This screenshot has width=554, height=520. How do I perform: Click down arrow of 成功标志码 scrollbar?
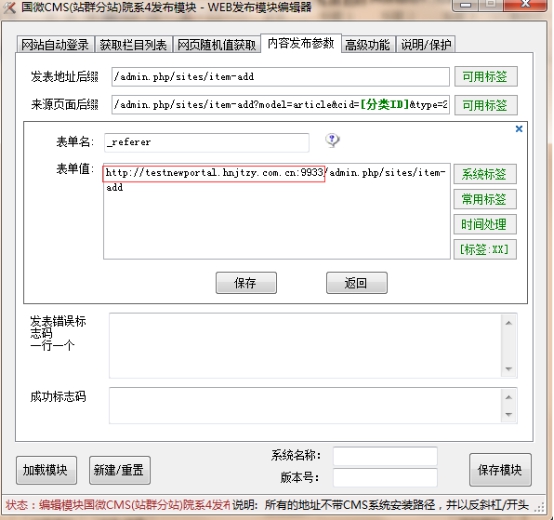pos(509,414)
